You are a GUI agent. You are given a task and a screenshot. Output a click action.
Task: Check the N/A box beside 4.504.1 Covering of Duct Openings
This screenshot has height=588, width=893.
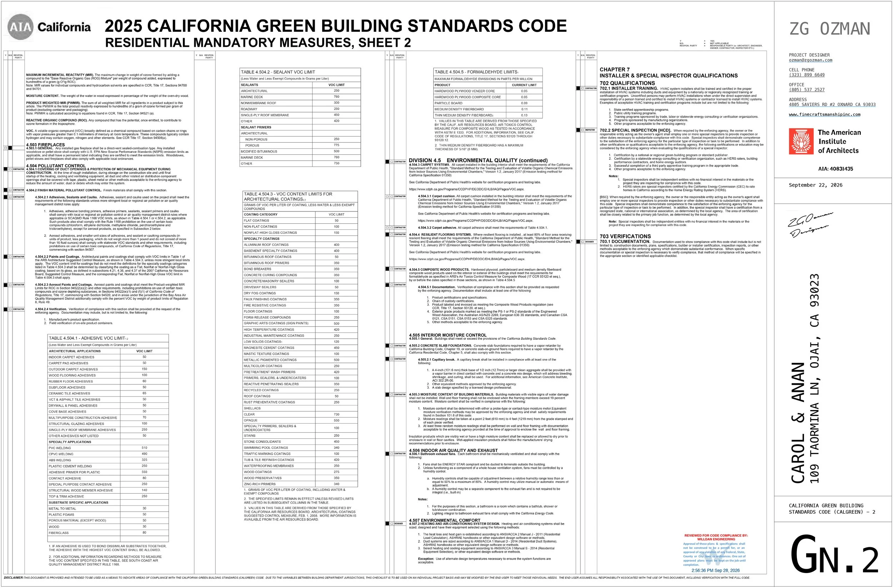coord(10,169)
